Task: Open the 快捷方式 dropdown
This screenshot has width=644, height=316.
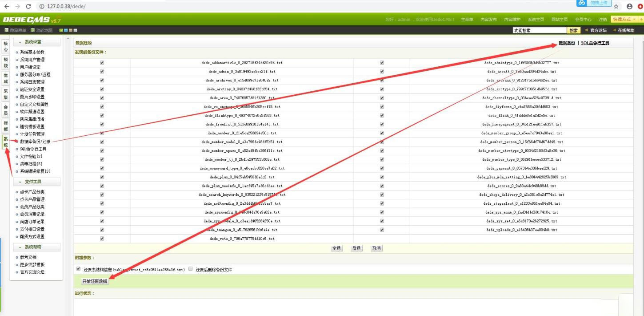Action: point(624,20)
